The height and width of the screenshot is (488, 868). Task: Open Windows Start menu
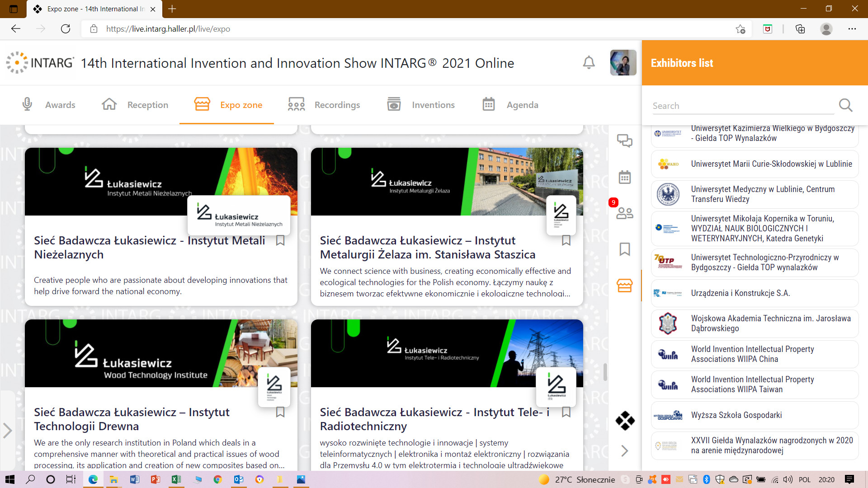click(9, 479)
